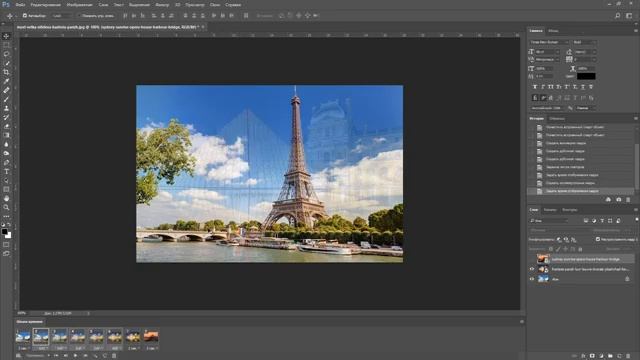Create a new layer group
This screenshot has width=640, height=360.
(610, 356)
